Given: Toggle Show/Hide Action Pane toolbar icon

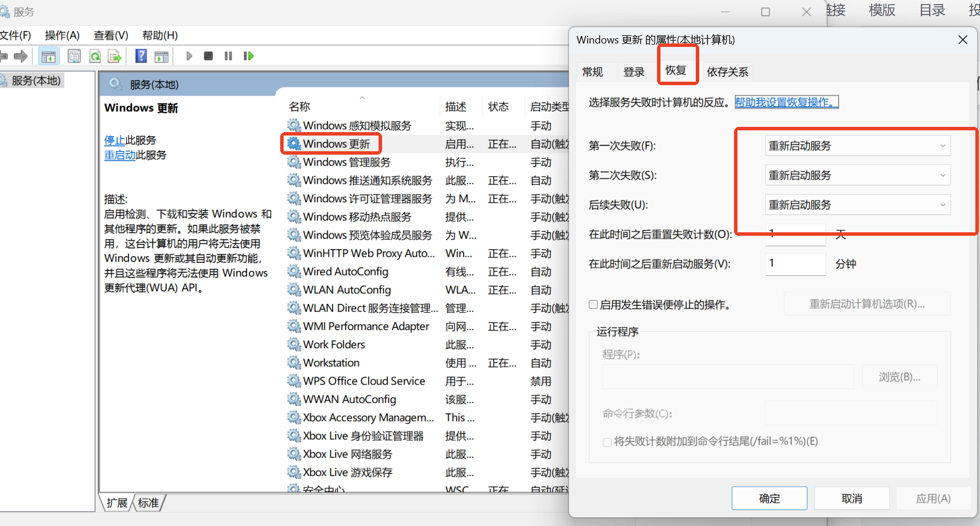Looking at the screenshot, I should 162,56.
